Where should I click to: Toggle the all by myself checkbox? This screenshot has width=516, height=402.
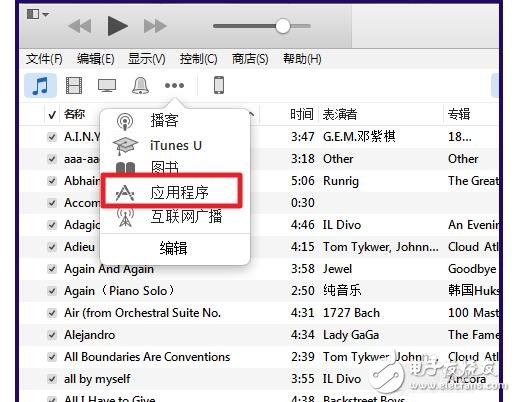(x=52, y=379)
